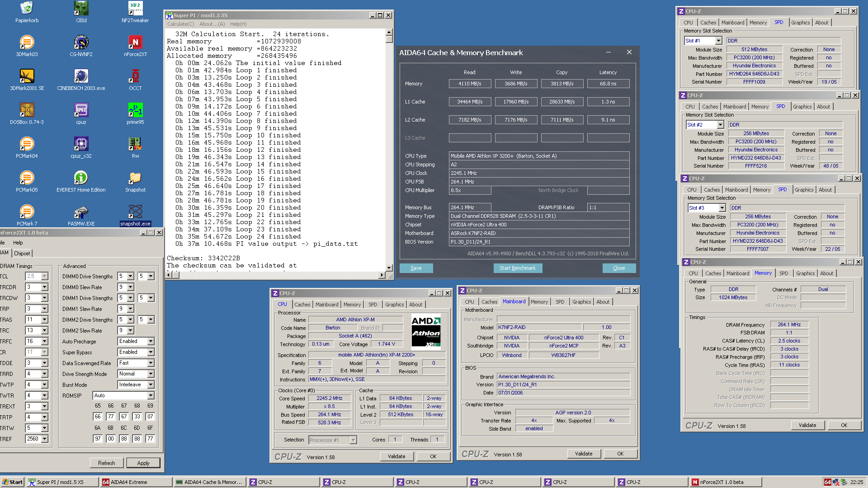Click Validate in the CPU-Z CPU window
Screen dimensions: 868x488
point(396,456)
